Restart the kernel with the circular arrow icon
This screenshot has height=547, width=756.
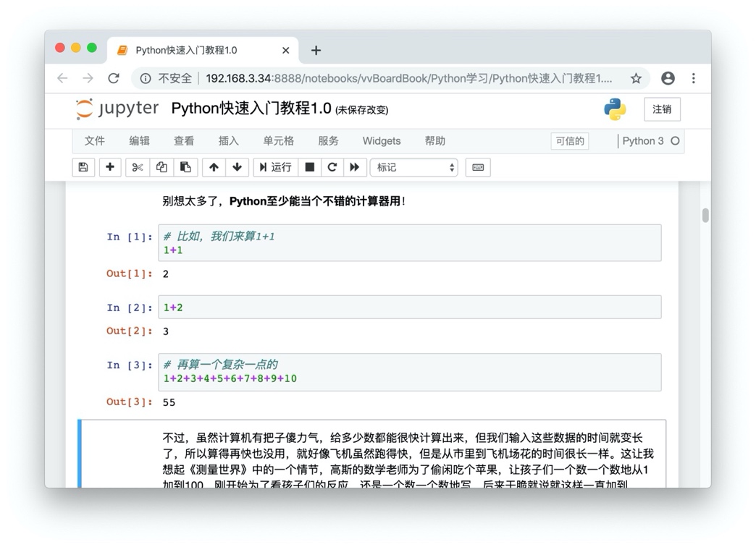click(x=332, y=167)
